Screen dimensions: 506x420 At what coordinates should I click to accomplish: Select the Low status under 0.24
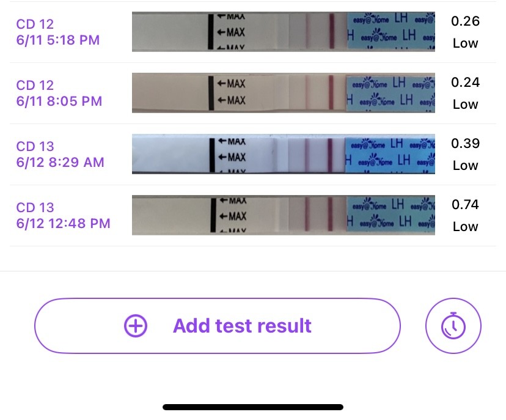pos(465,105)
